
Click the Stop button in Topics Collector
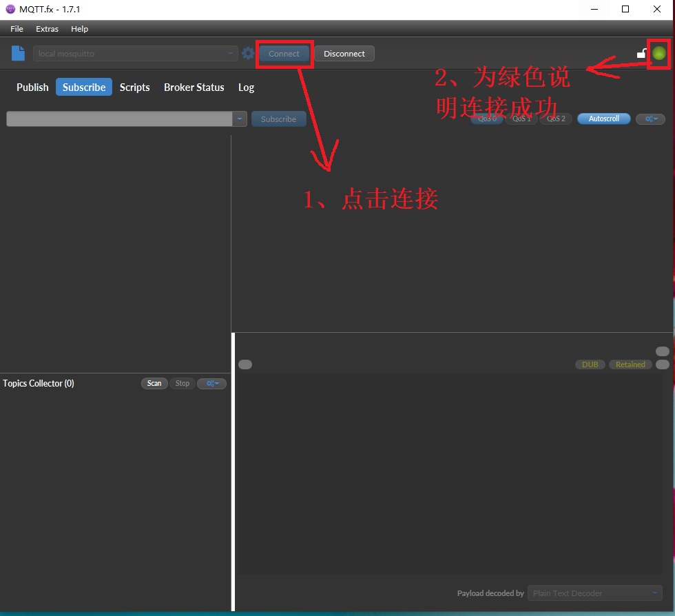(x=182, y=383)
